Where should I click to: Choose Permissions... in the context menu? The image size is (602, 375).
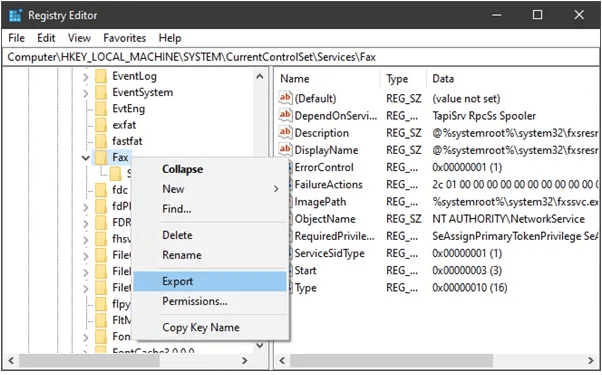click(x=210, y=301)
